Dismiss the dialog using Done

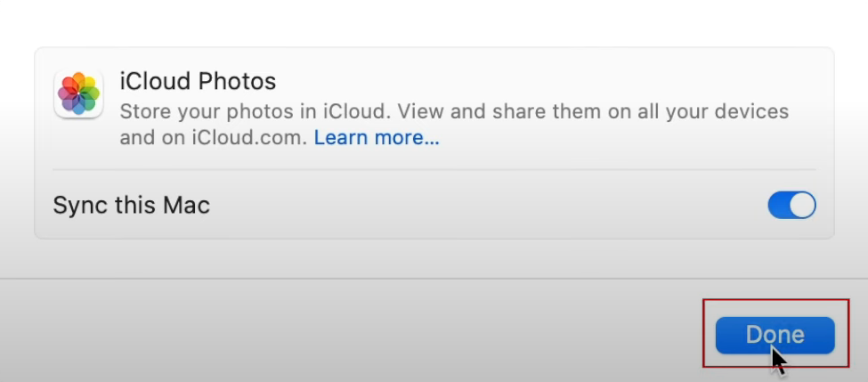coord(775,335)
